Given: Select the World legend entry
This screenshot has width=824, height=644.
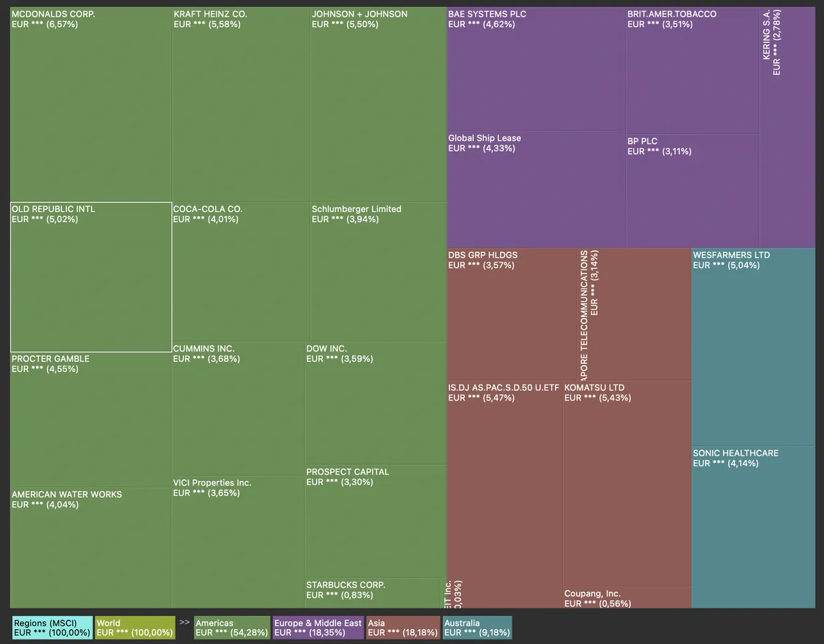Looking at the screenshot, I should tap(135, 628).
